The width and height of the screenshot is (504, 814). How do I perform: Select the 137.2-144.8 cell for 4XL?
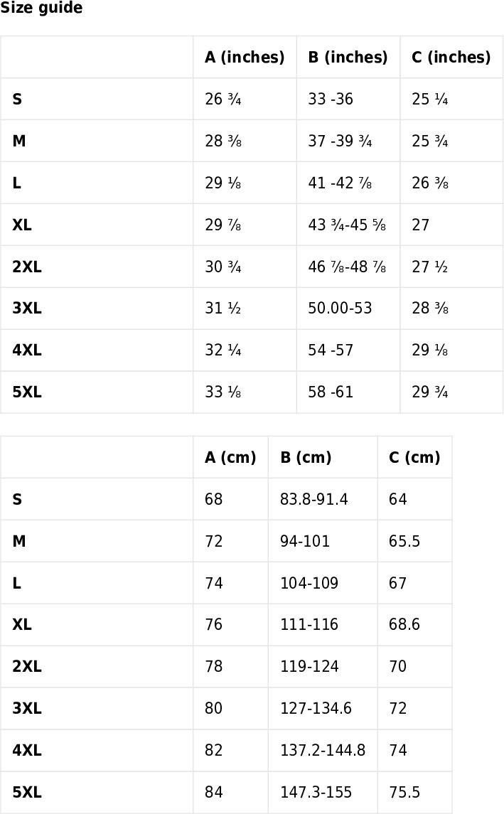[323, 750]
